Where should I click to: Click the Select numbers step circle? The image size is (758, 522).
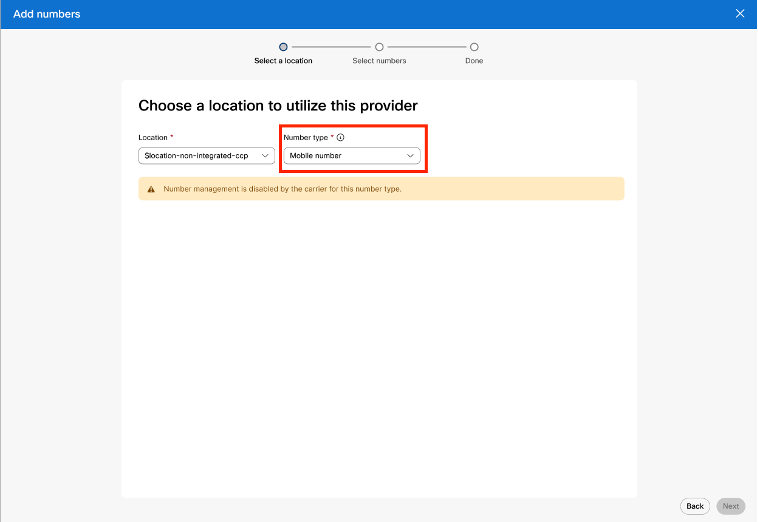click(x=379, y=46)
